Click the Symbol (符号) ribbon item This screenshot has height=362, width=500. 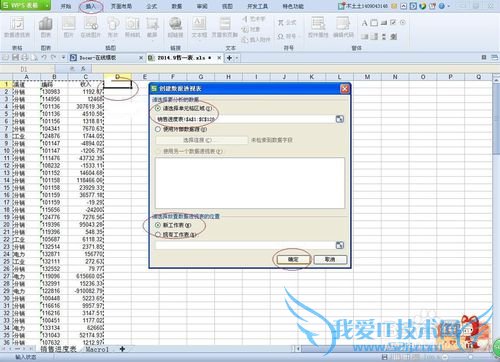coord(286,36)
